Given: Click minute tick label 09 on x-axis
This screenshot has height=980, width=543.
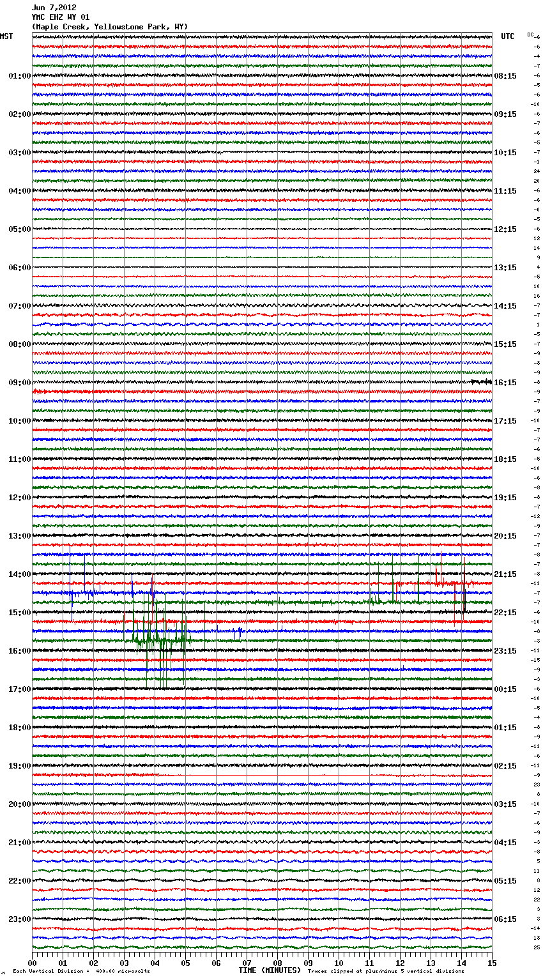Looking at the screenshot, I should pos(308,963).
